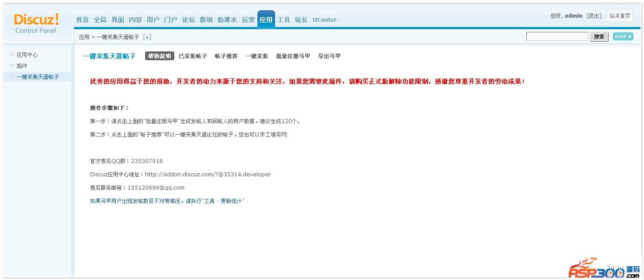Open the 用户 top menu
The width and height of the screenshot is (644, 280).
tap(153, 19)
